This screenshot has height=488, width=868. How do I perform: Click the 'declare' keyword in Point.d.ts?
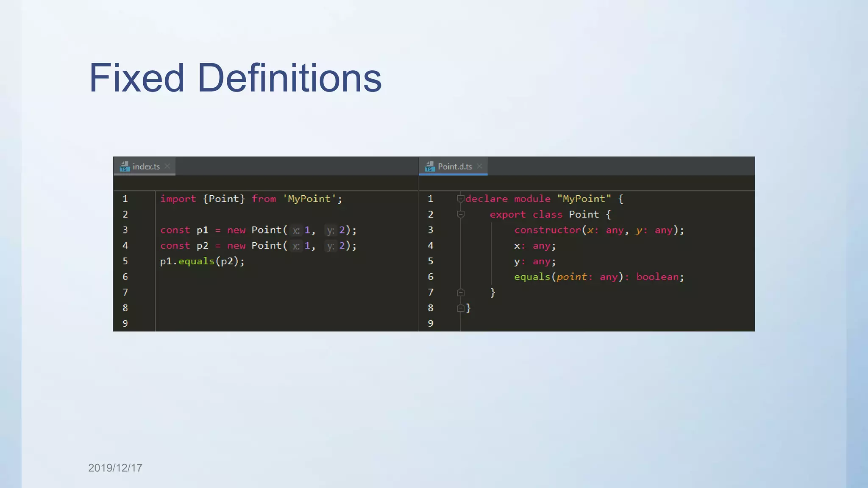487,199
